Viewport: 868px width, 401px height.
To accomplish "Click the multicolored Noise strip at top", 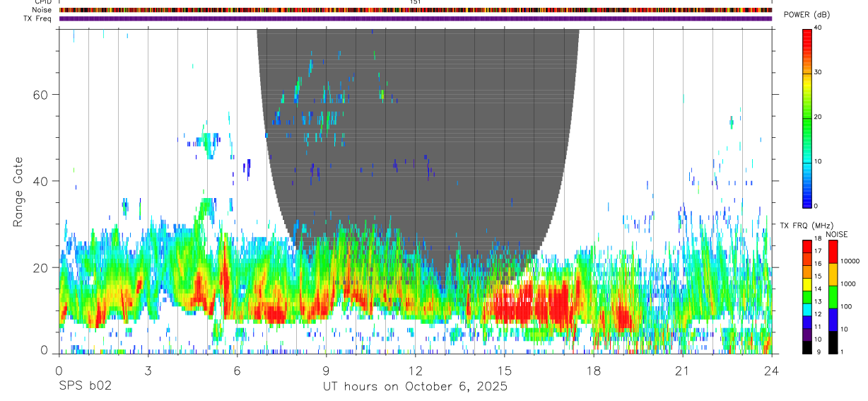I will pyautogui.click(x=416, y=11).
